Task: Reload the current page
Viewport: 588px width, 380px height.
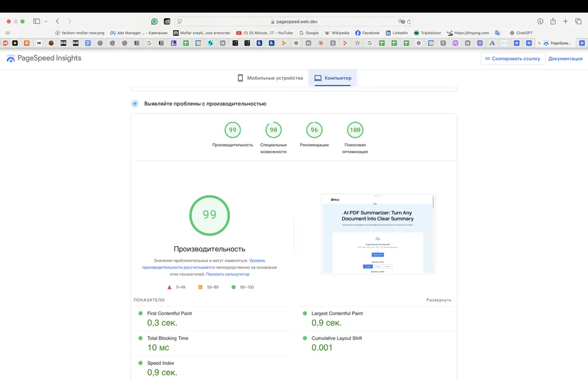Action: (x=409, y=21)
